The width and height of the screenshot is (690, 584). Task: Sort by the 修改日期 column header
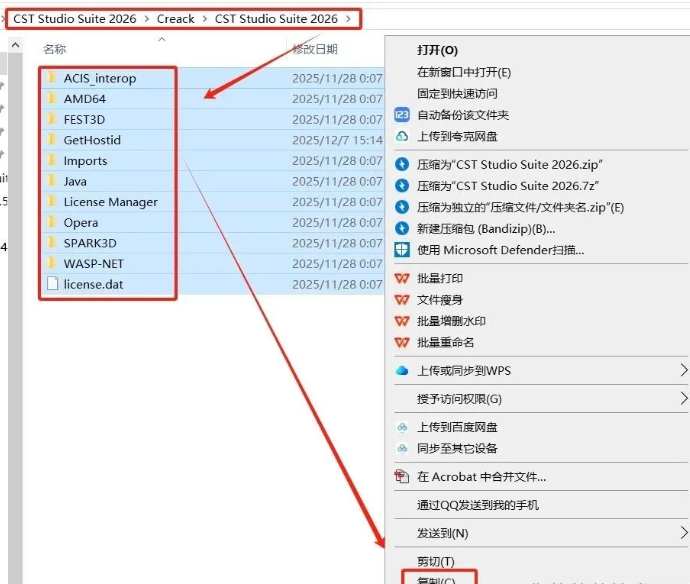315,49
